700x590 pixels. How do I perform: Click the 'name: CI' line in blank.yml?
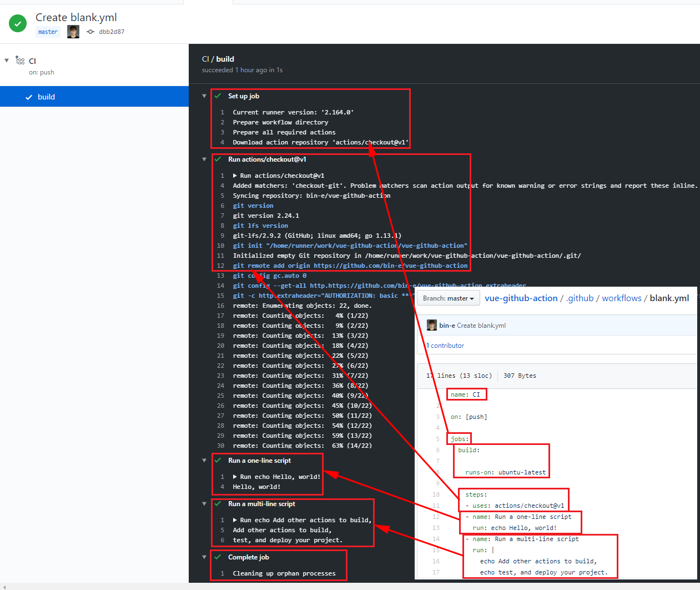coord(465,394)
